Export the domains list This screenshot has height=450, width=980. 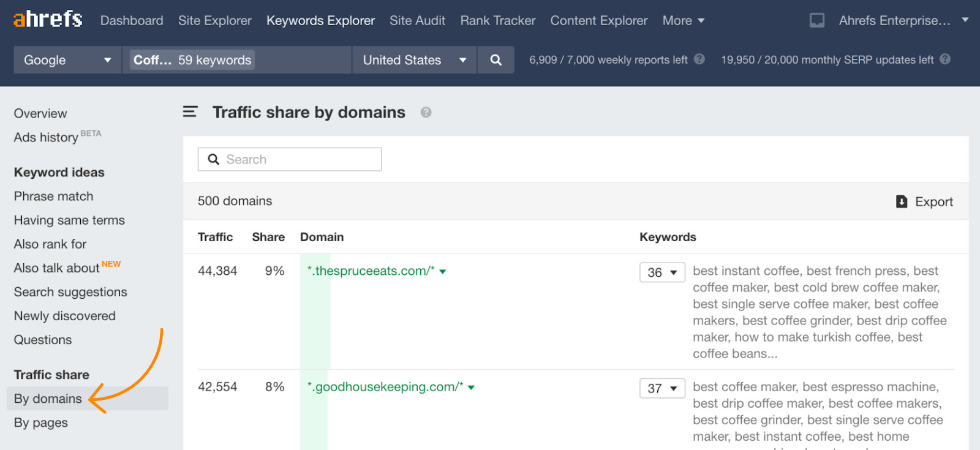[924, 201]
